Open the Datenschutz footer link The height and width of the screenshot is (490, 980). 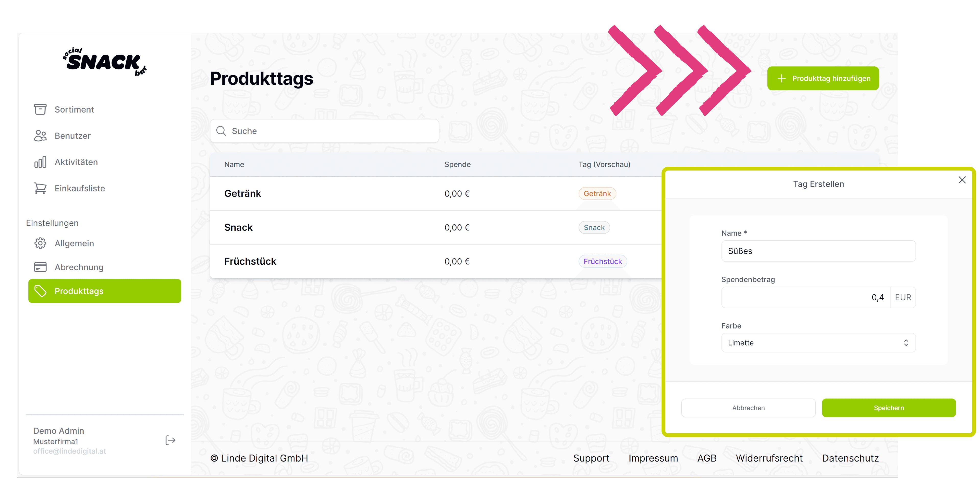[x=850, y=458]
